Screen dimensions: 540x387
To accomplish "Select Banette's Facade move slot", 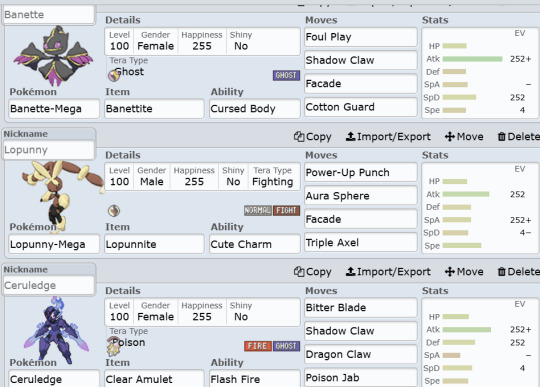I will tap(361, 84).
